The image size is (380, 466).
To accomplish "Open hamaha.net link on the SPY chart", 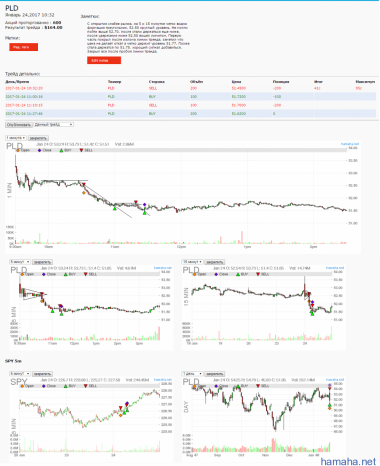I will click(163, 379).
